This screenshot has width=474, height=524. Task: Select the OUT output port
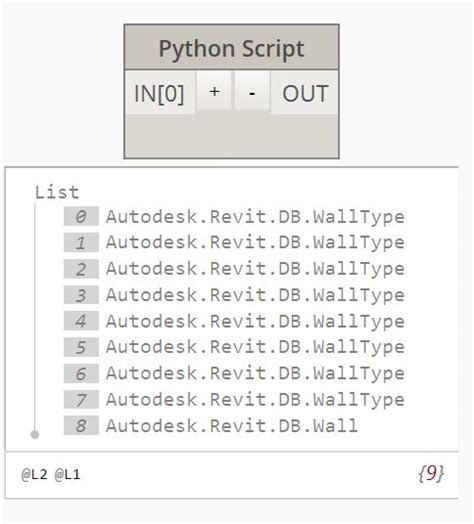[305, 93]
